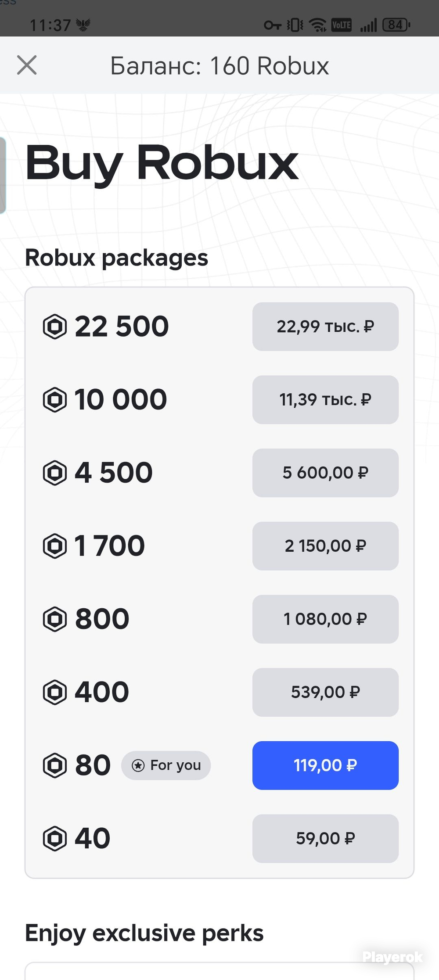Tap the Баланс: 160 Robux header
The height and width of the screenshot is (980, 439).
tap(219, 66)
